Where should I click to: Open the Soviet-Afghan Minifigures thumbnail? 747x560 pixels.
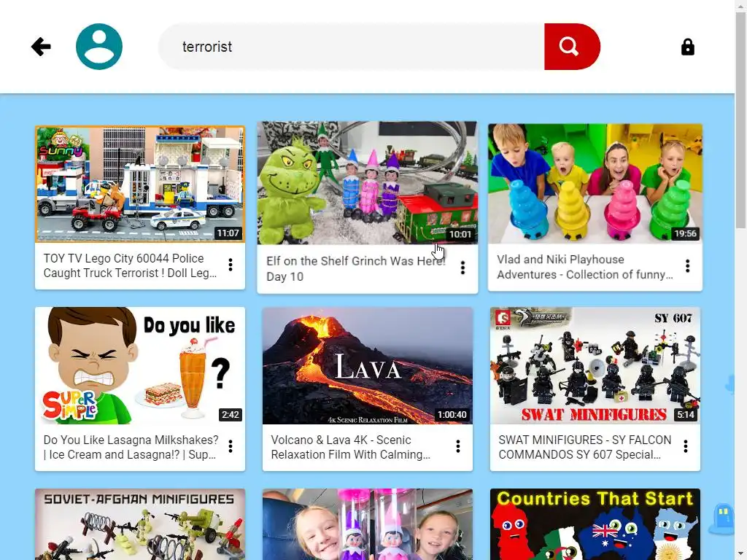pos(140,524)
